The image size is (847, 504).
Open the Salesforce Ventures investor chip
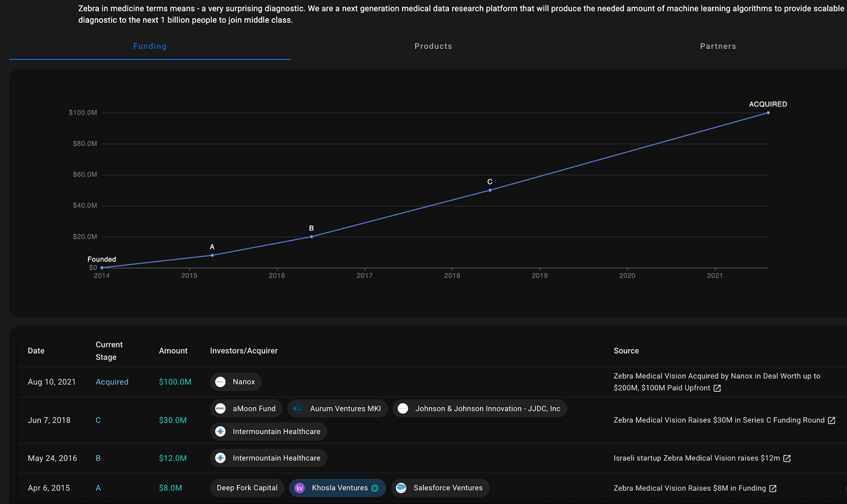tap(440, 488)
